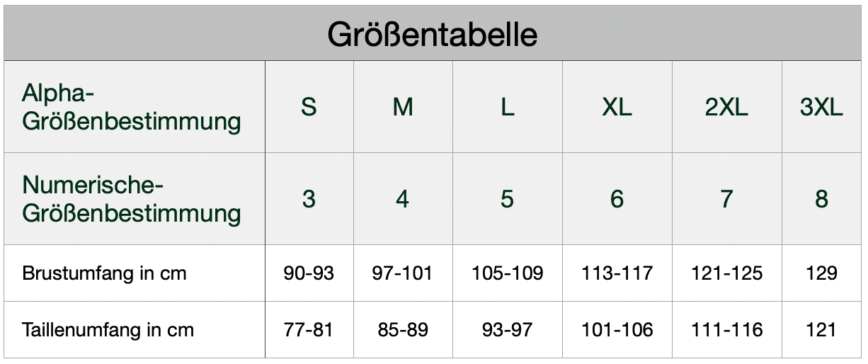
Task: Click chest measurement 121-125 cell
Action: click(x=726, y=273)
